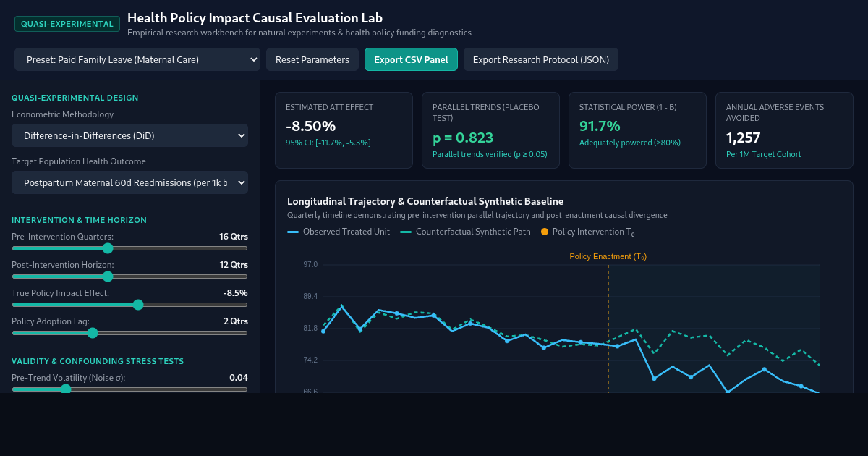Click the -8.50% effect value
Screen dimensions: 868x456
tap(311, 126)
